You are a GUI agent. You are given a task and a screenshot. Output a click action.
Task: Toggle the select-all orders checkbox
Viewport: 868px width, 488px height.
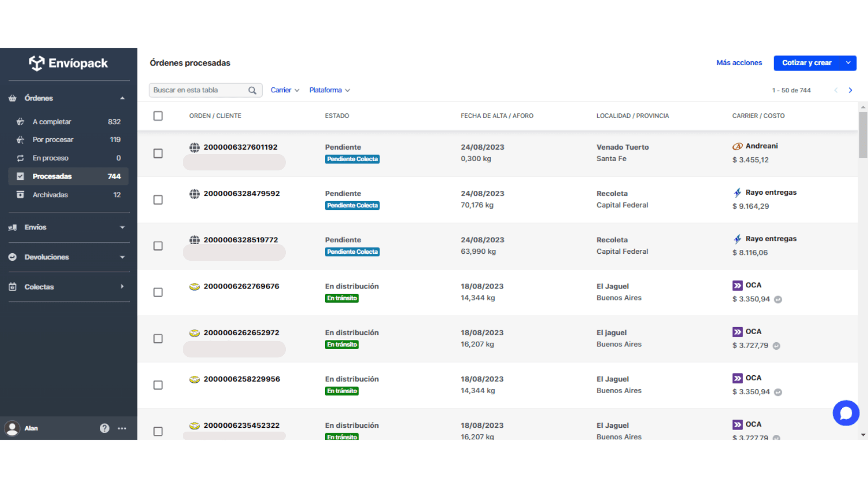pos(158,116)
